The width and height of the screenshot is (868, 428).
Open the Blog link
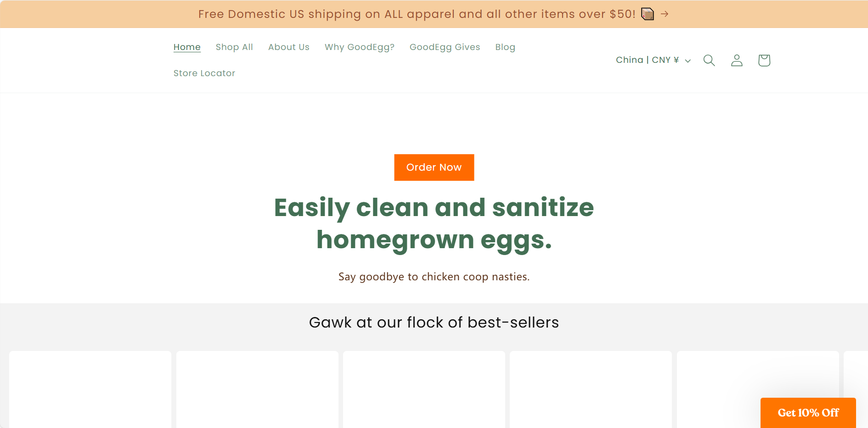click(505, 47)
